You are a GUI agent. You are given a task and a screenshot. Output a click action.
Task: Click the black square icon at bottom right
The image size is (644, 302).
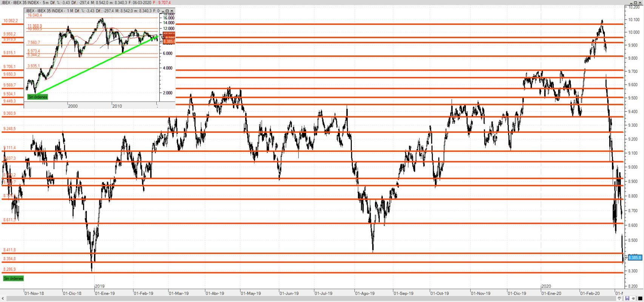[639, 299]
